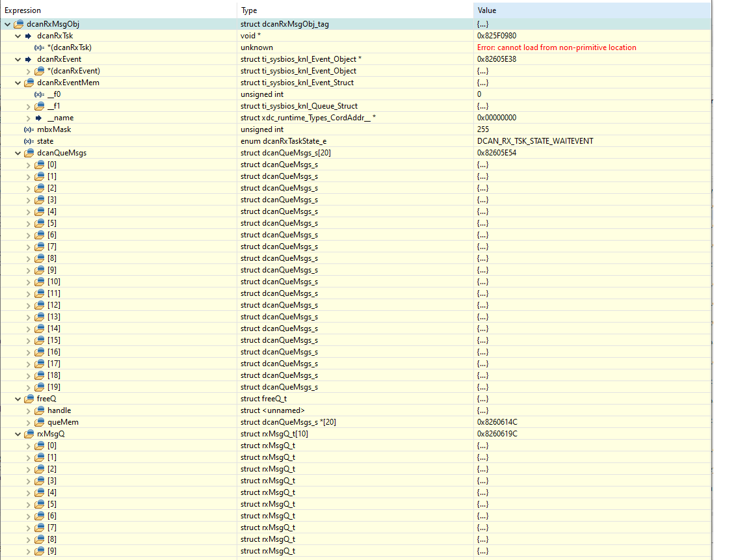Collapse the dcanRxEvent node
Viewport: 749px width, 560px height.
point(18,59)
